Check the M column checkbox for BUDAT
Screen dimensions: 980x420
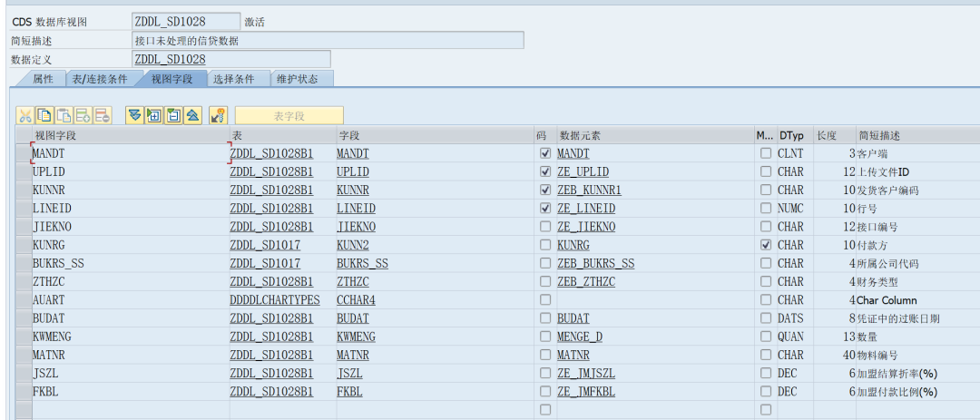coord(766,318)
